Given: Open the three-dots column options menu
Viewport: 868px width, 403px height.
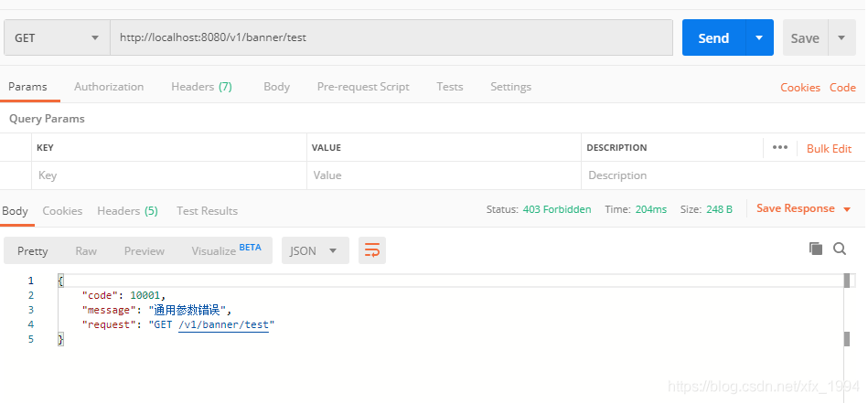Looking at the screenshot, I should pyautogui.click(x=779, y=147).
